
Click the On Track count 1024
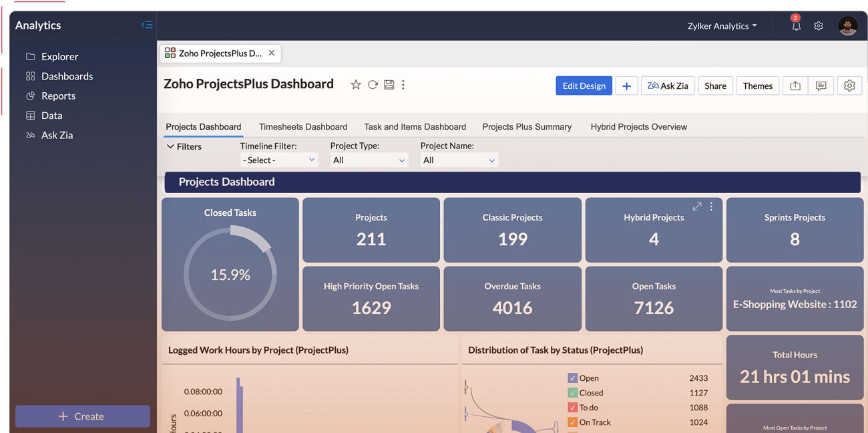(x=698, y=422)
